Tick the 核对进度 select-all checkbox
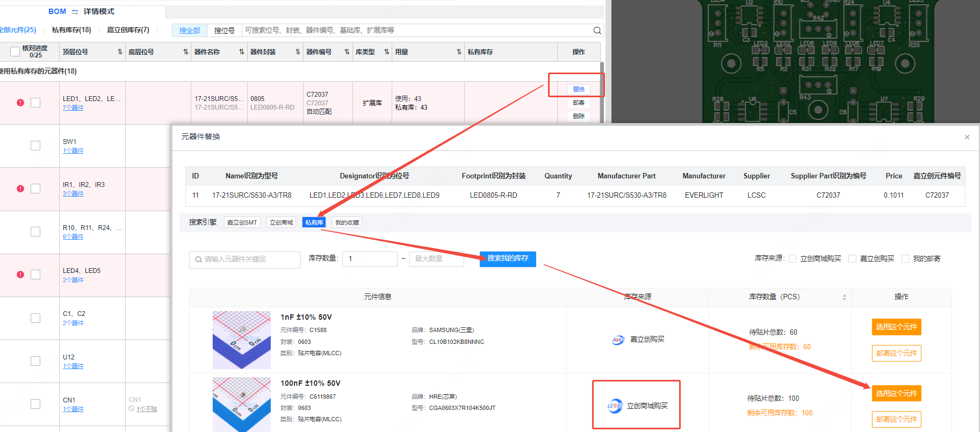 [15, 52]
